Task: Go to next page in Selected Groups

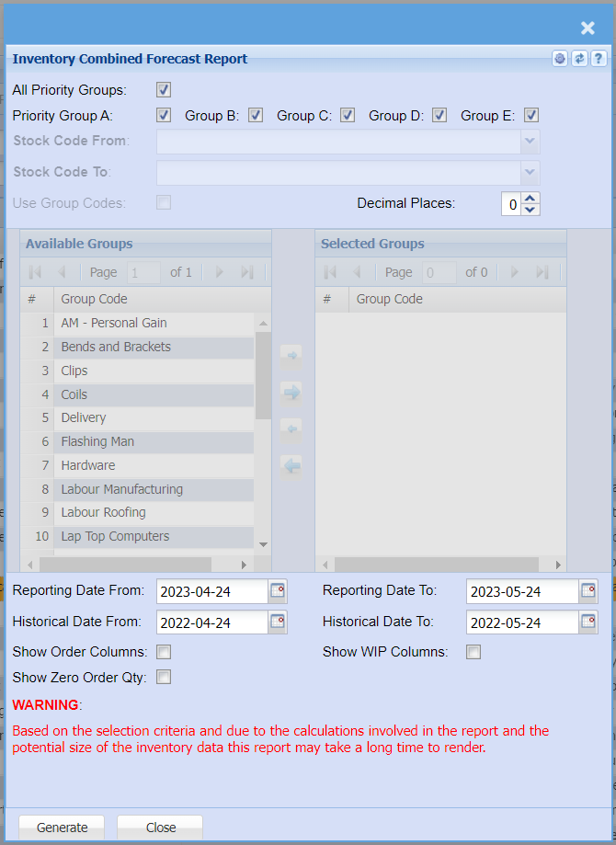Action: (514, 272)
